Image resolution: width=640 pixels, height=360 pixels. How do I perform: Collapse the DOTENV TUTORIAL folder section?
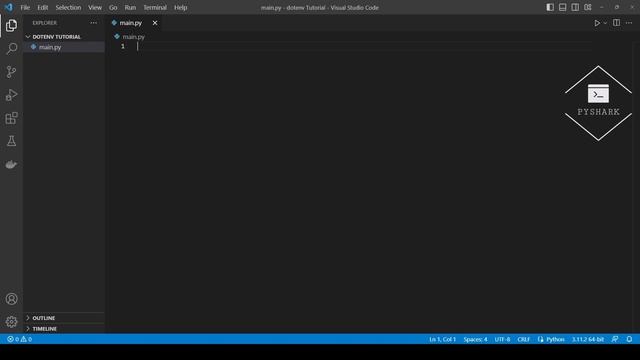tap(64, 37)
